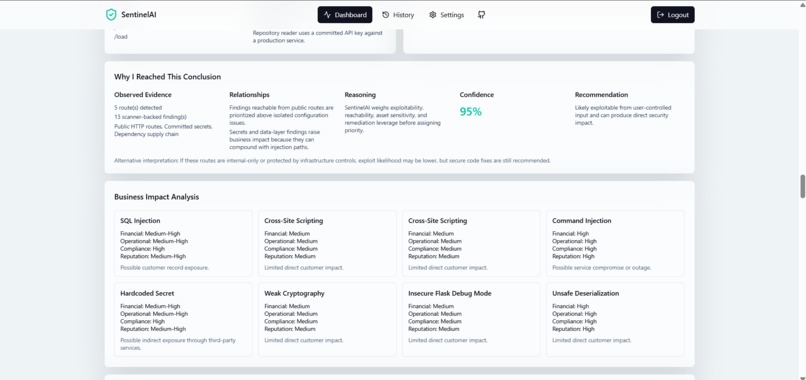Select the Weak Cryptography card title

(295, 293)
